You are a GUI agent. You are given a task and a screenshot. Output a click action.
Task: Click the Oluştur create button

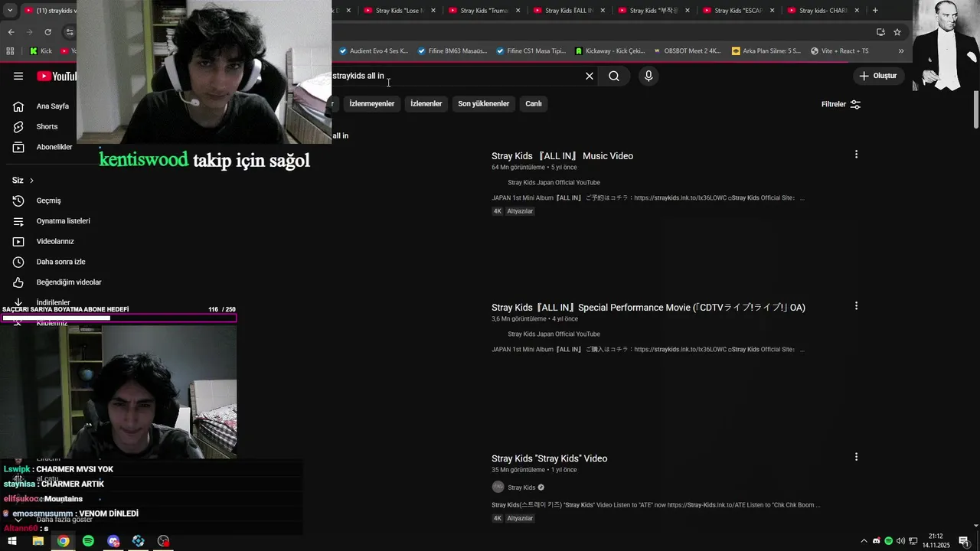877,76
